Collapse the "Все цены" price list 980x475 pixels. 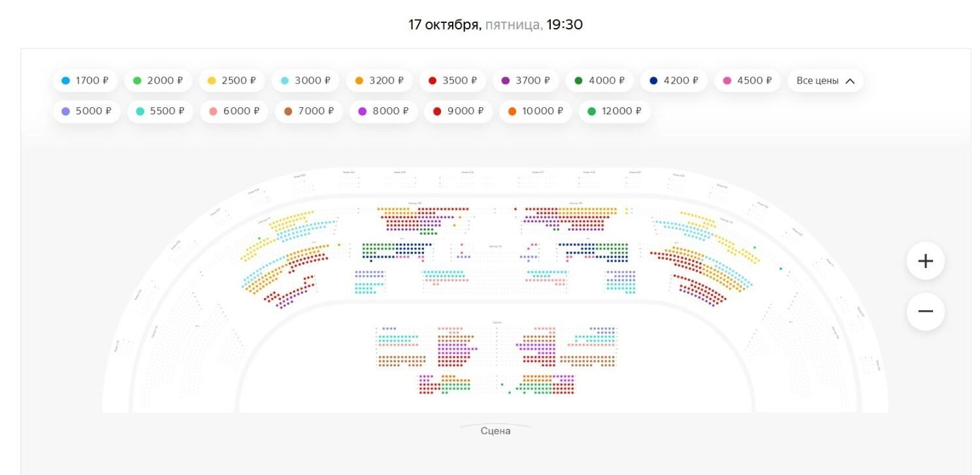coord(825,81)
